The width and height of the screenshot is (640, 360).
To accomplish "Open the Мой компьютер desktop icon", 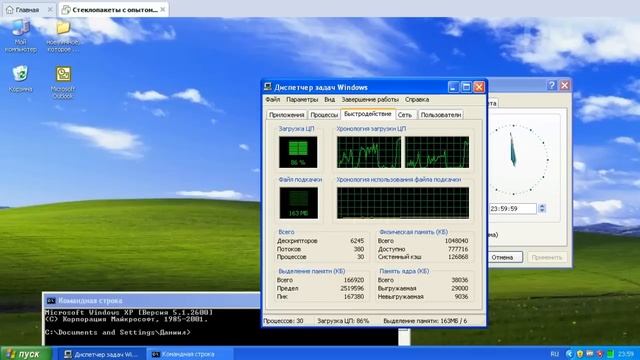I will click(20, 36).
